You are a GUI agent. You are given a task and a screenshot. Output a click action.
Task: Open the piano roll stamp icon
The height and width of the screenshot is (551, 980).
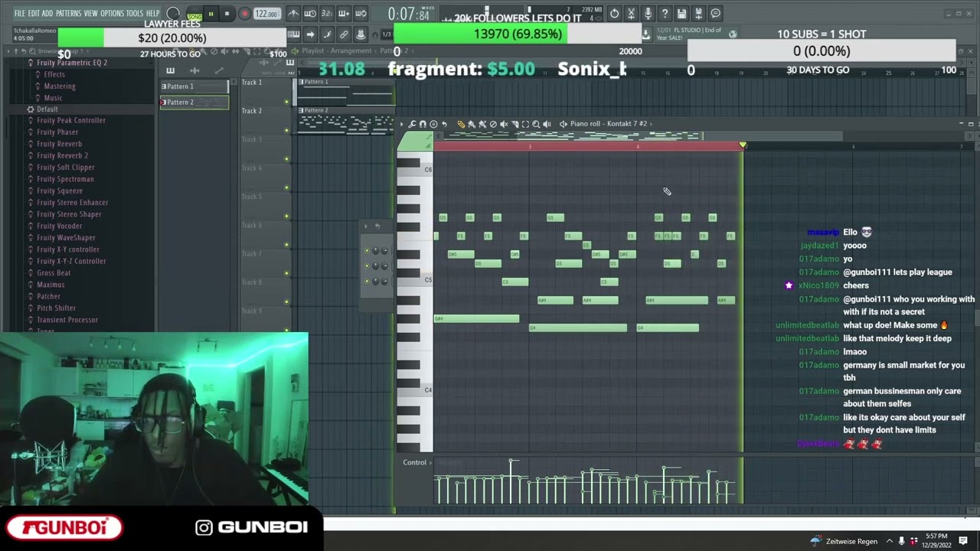[x=433, y=124]
